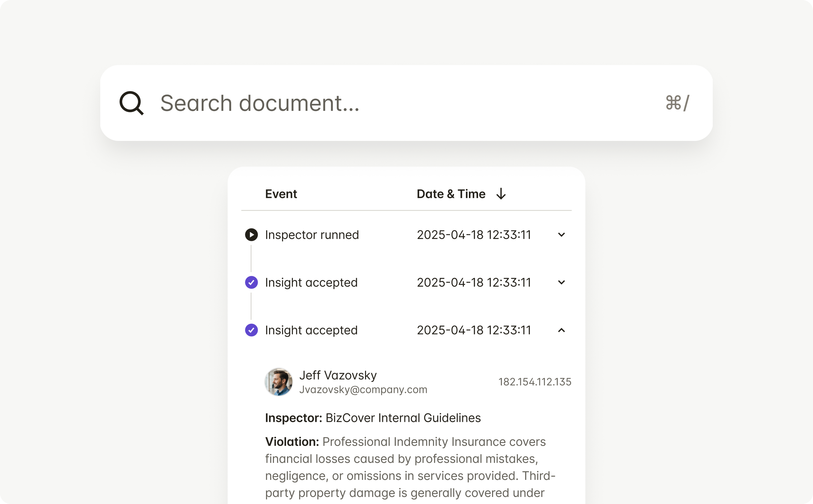Select the Inspector runned event label
Screen dimensions: 813x504
[x=312, y=235]
